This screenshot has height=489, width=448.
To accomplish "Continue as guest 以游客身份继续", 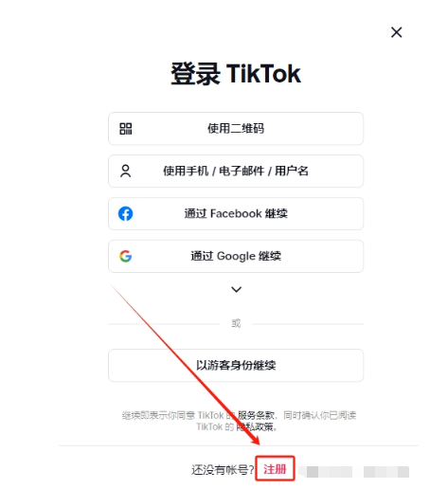I will (236, 365).
